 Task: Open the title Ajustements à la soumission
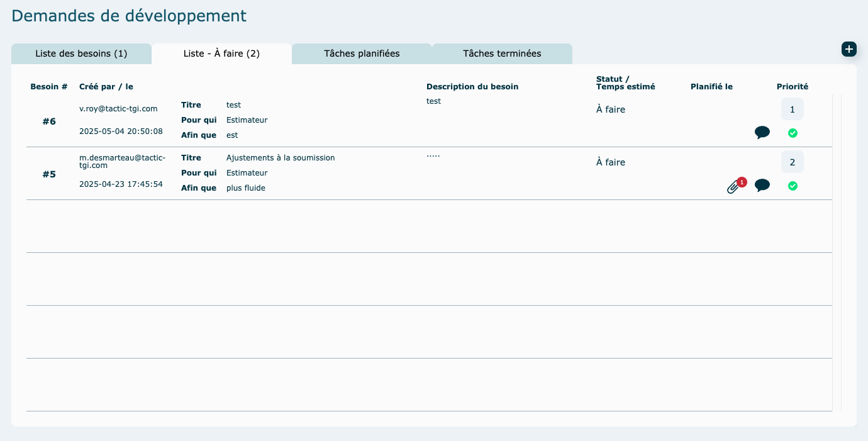pos(281,158)
